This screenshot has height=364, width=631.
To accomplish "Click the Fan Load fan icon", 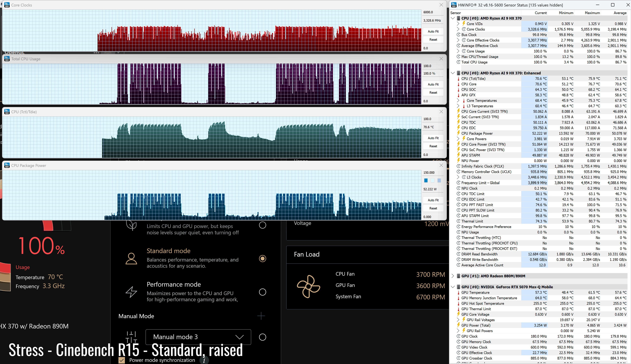I will click(x=308, y=286).
